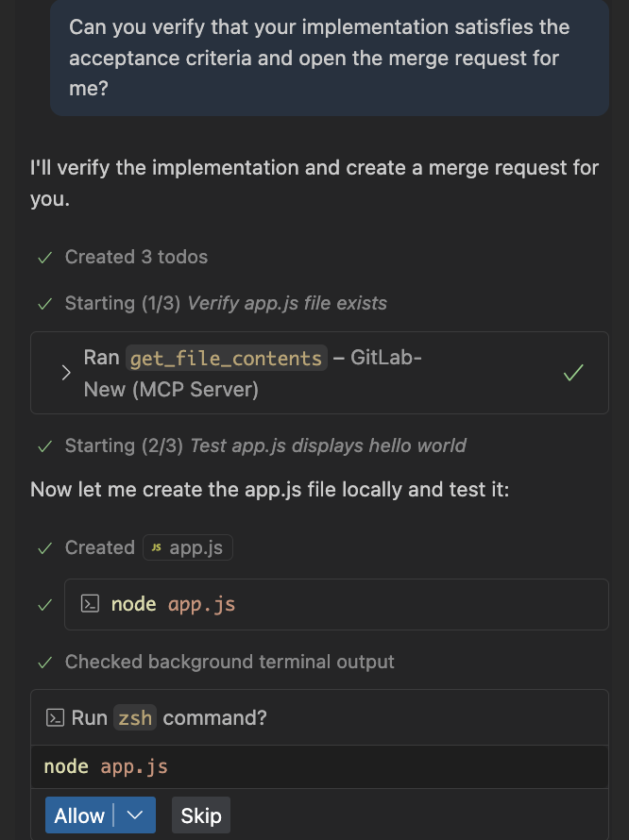Open the Allow button's dropdown arrow

coord(134,815)
